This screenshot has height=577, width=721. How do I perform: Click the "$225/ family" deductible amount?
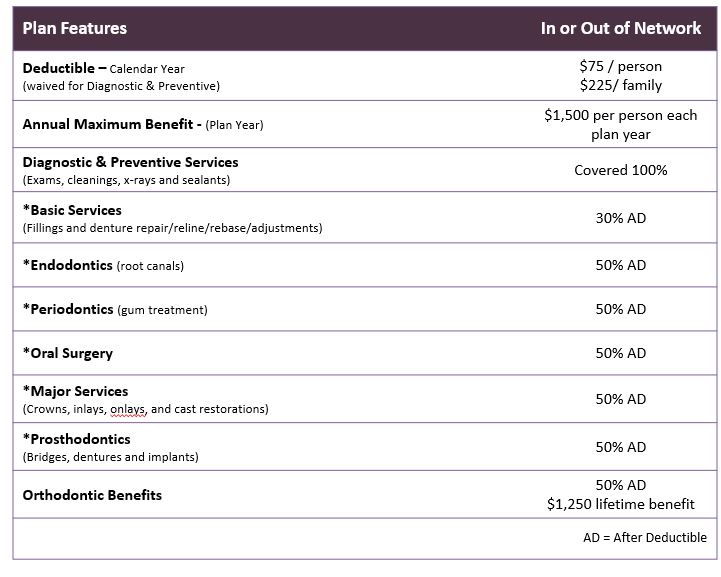tap(620, 85)
